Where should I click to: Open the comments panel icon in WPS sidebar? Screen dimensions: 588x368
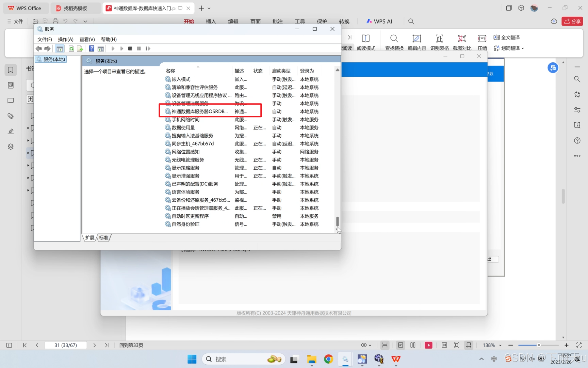(11, 101)
